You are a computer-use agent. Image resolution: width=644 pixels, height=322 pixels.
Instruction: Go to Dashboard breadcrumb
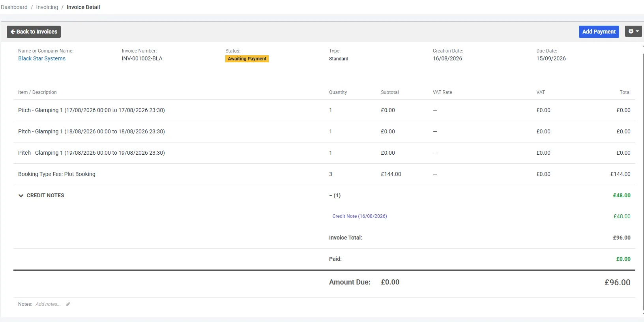click(x=14, y=7)
